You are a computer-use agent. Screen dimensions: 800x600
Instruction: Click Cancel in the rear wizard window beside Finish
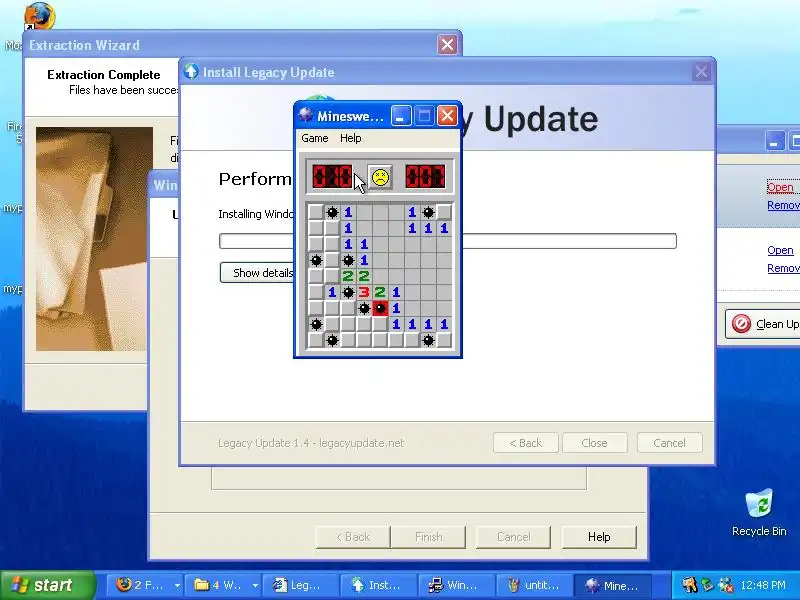click(513, 537)
